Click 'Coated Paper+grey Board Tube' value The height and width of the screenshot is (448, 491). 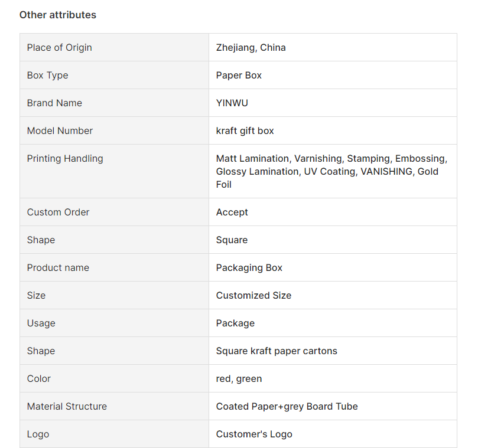pos(287,407)
